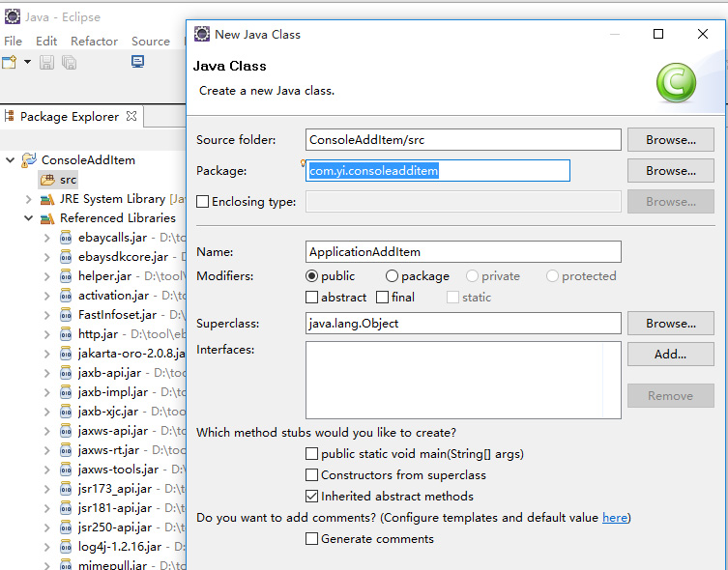Click the helper.jar jar icon

(x=66, y=276)
